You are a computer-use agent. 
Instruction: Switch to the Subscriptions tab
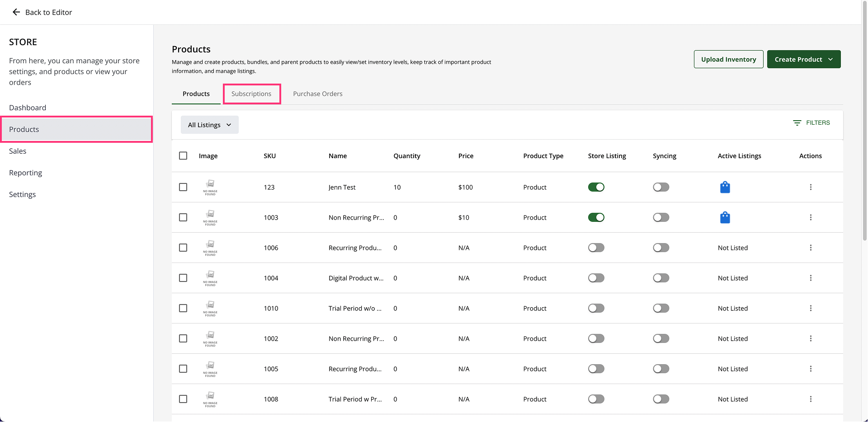click(251, 94)
